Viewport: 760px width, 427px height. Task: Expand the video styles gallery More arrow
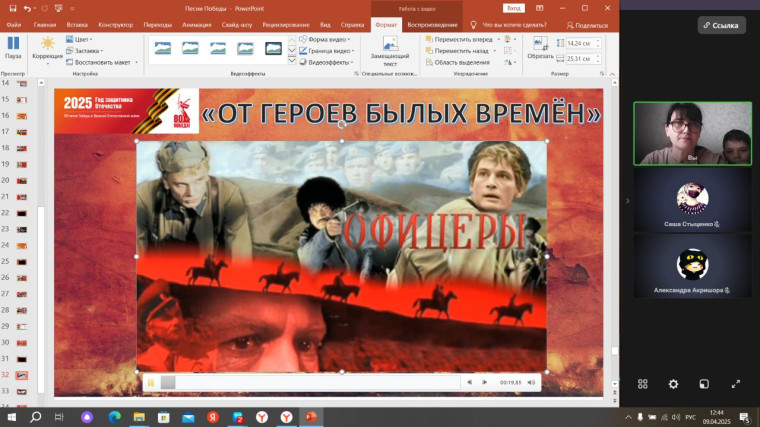[292, 61]
